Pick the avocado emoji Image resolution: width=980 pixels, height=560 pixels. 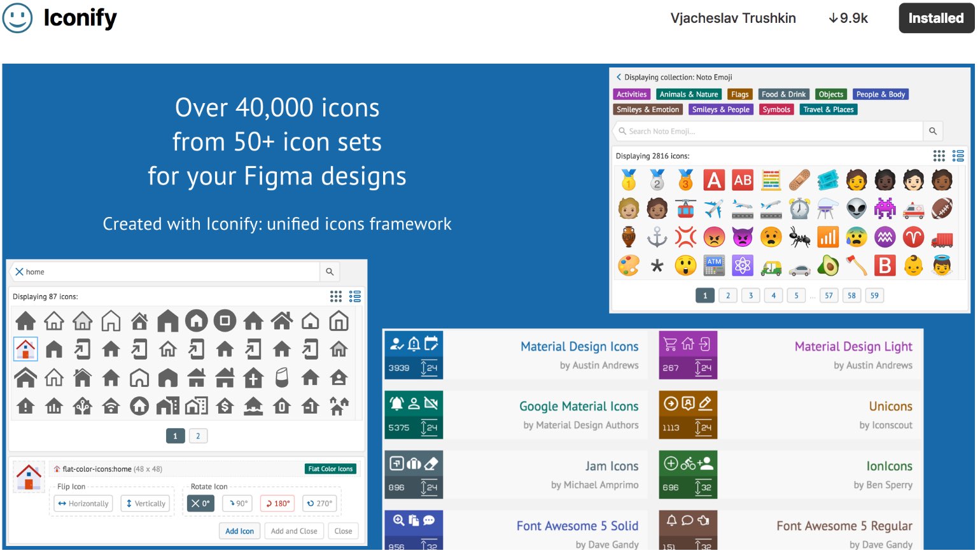coord(828,265)
